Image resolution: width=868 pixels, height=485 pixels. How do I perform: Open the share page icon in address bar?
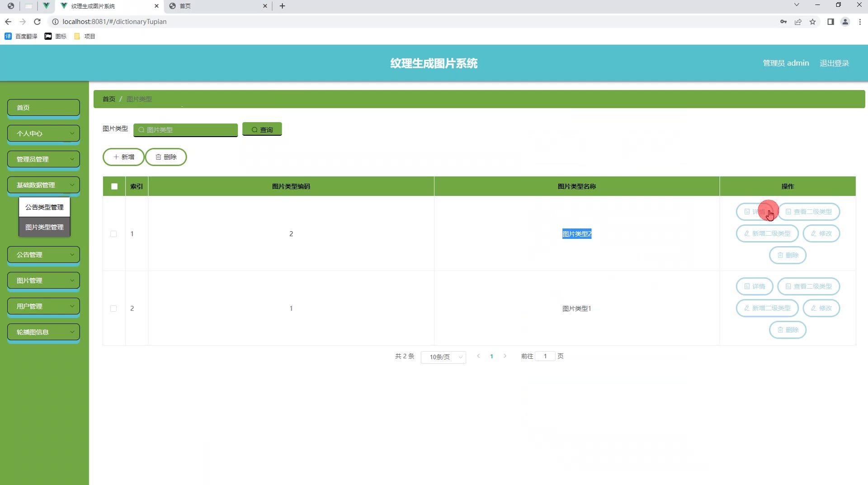tap(798, 22)
